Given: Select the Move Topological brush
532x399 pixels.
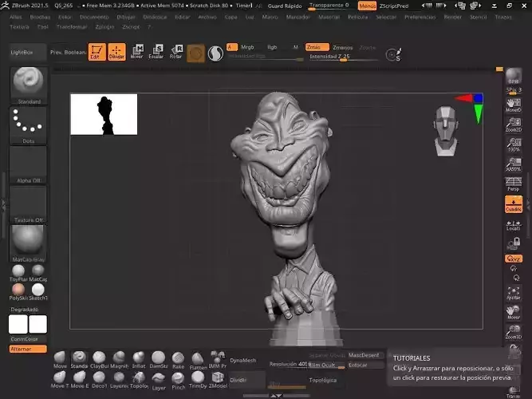Looking at the screenshot, I should [60, 380].
